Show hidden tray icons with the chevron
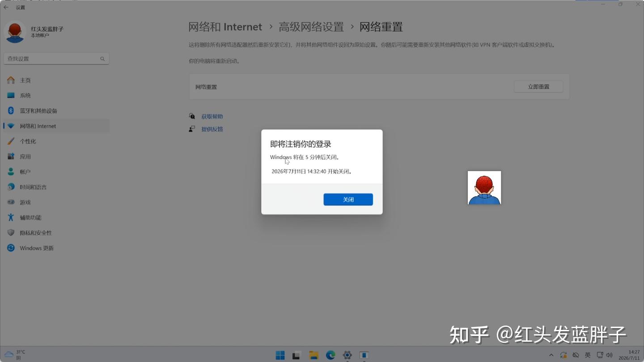Viewport: 644px width, 362px height. (x=551, y=355)
